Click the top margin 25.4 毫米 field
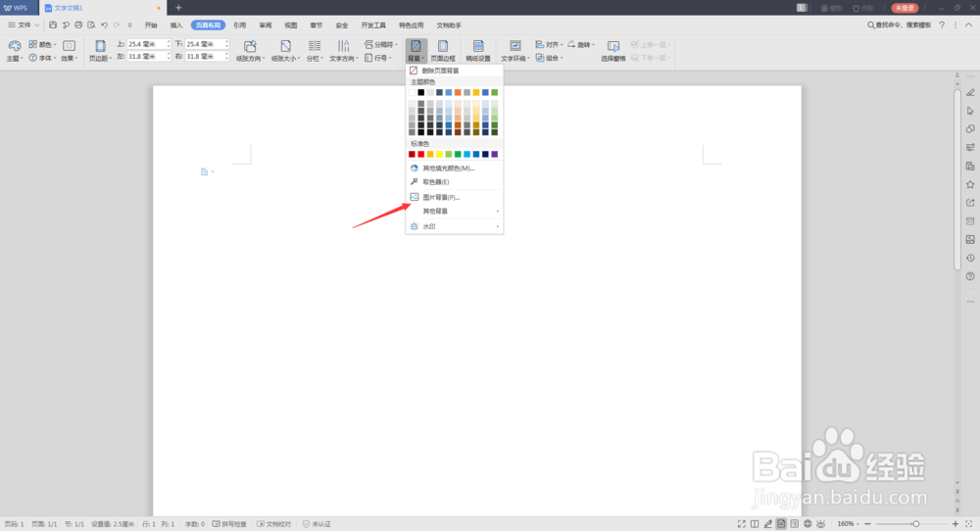The height and width of the screenshot is (531, 980). 148,44
